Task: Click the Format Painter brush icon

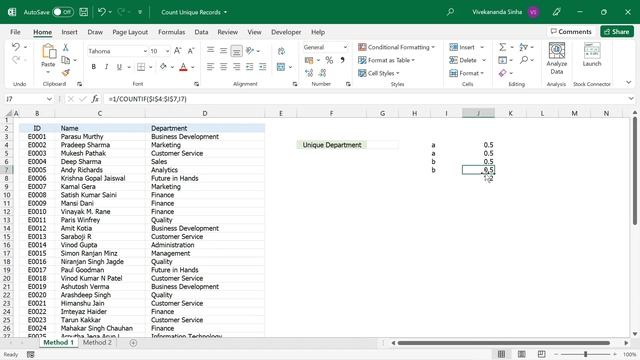Action: pyautogui.click(x=65, y=73)
